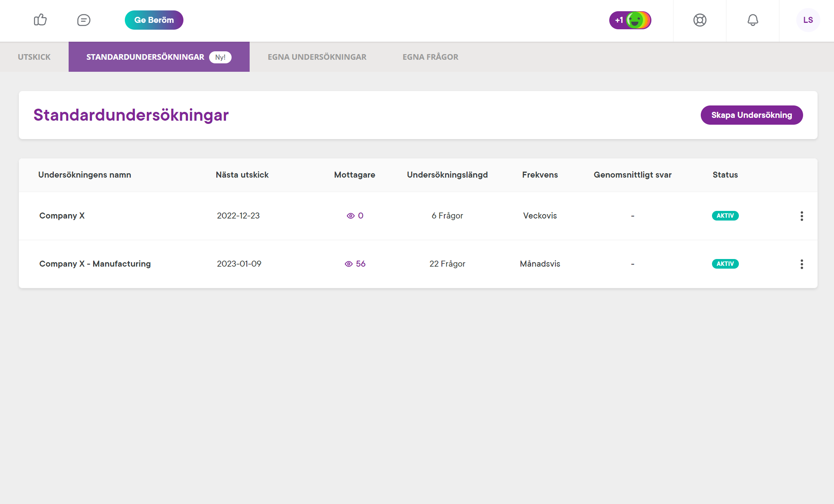Click the thumbs-up praise icon in the header

[x=41, y=20]
